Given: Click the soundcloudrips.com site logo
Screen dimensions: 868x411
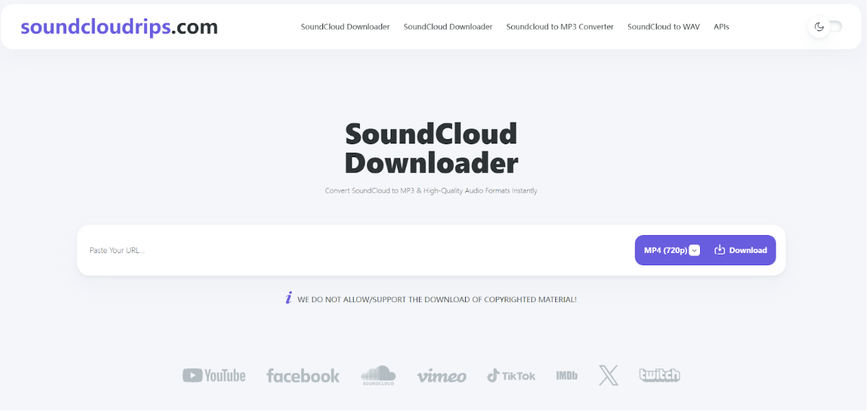Looking at the screenshot, I should [x=119, y=27].
